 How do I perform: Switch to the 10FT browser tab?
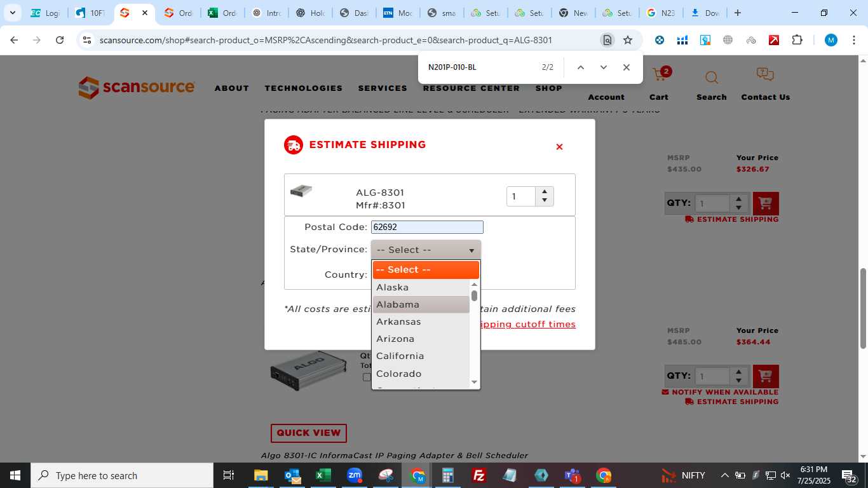pyautogui.click(x=90, y=13)
